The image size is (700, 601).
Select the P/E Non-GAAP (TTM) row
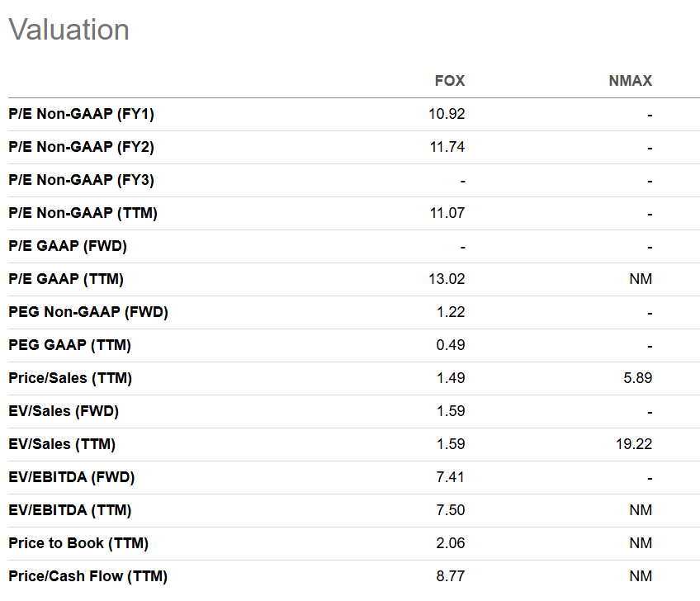click(83, 214)
